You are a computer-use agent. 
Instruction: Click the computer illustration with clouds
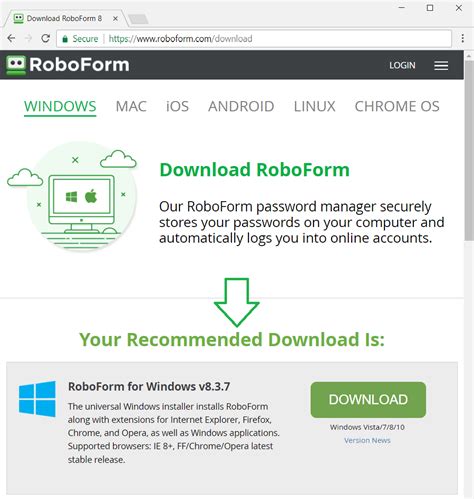click(72, 198)
